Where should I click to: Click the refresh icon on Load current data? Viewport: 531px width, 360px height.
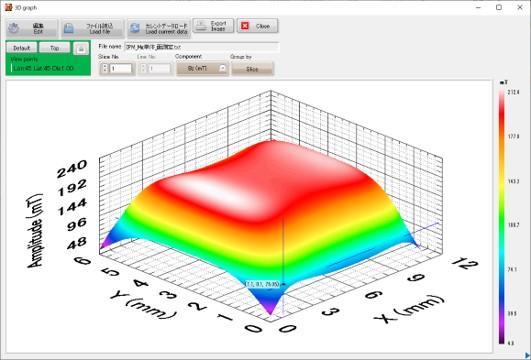point(135,28)
